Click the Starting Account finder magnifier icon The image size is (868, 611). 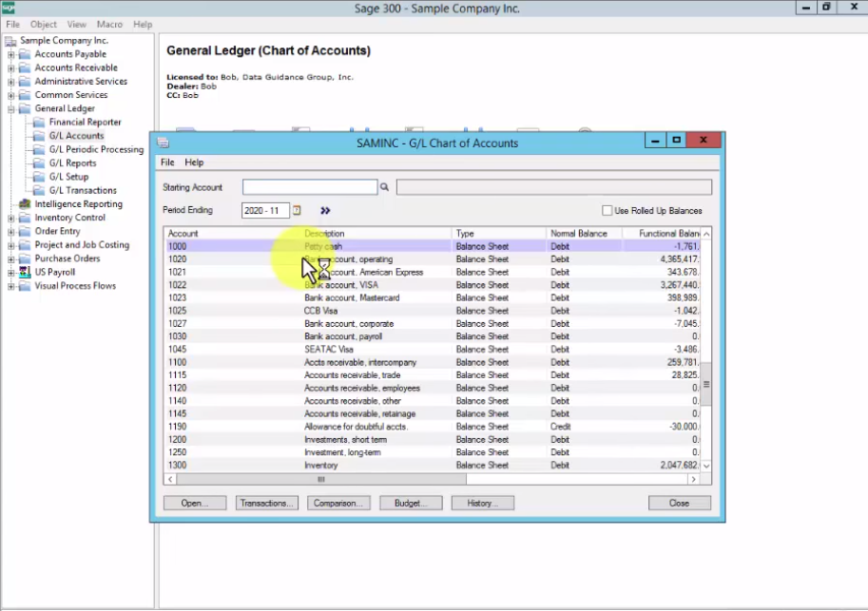click(x=385, y=188)
